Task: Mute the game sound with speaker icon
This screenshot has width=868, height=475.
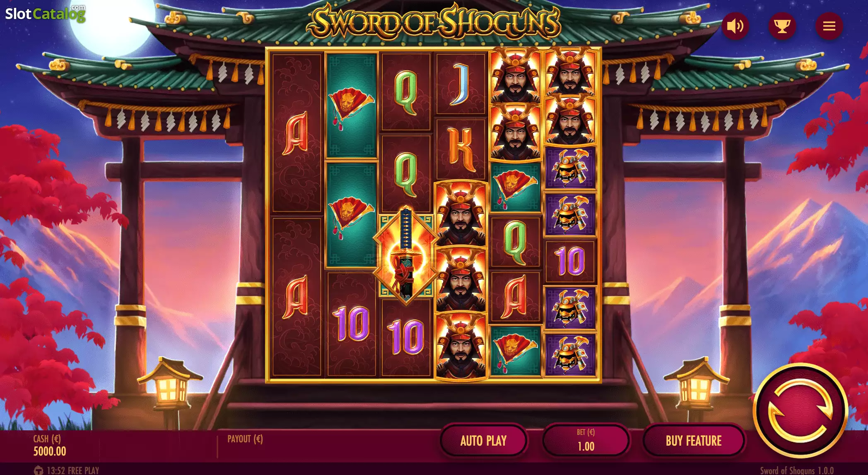Action: click(735, 26)
